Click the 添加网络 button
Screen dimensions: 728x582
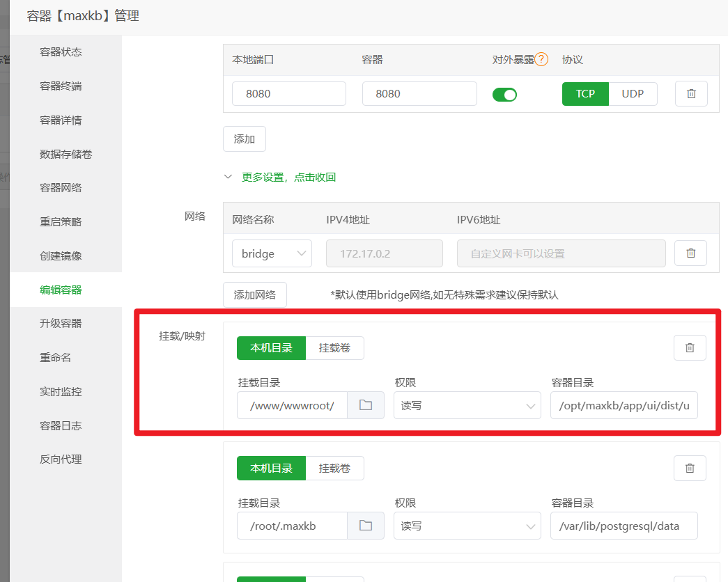[254, 294]
